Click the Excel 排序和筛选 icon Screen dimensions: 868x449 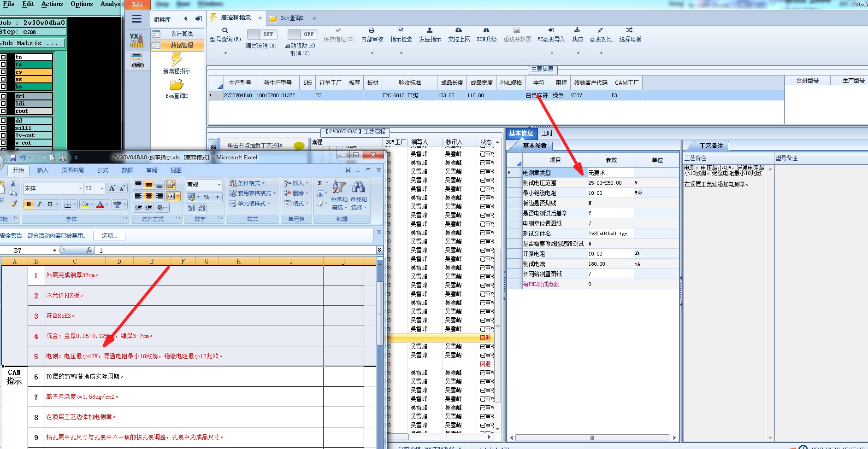point(339,187)
